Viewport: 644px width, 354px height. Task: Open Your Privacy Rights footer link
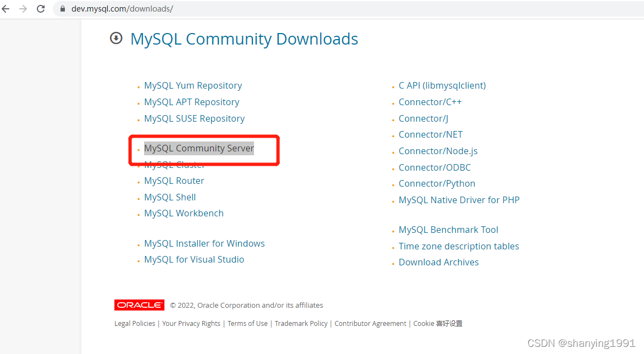click(x=191, y=324)
